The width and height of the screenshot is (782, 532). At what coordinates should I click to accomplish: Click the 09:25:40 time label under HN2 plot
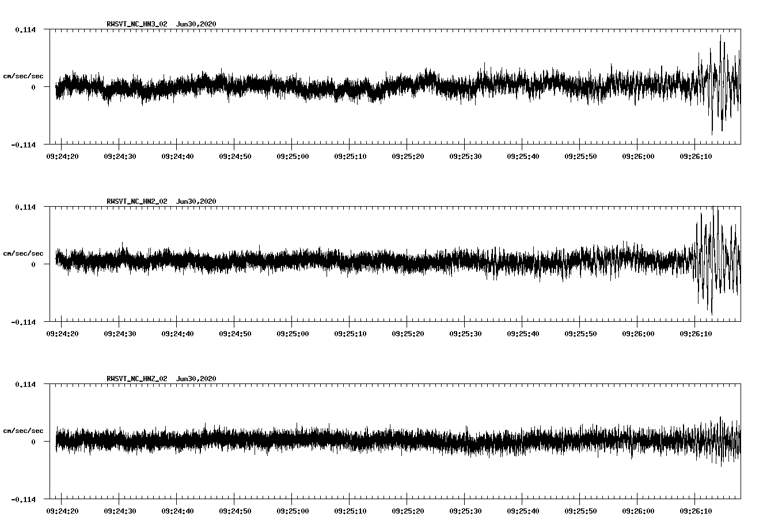point(523,333)
